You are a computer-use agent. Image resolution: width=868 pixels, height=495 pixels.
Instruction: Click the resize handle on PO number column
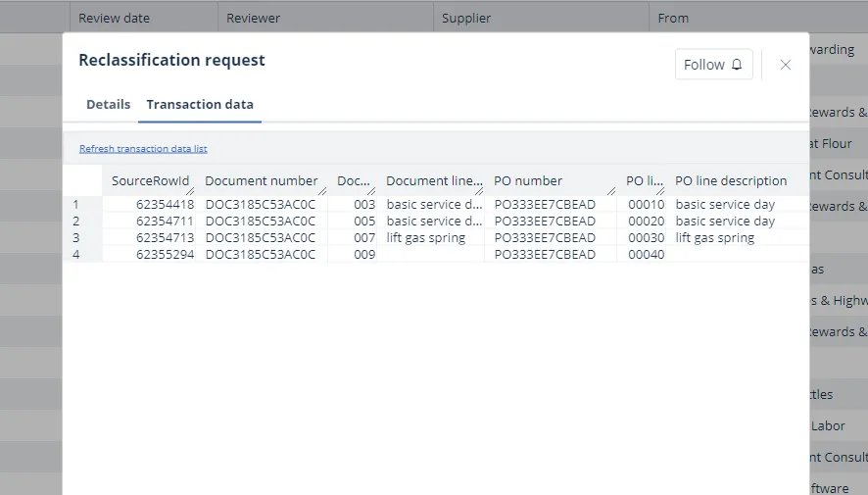pyautogui.click(x=611, y=190)
